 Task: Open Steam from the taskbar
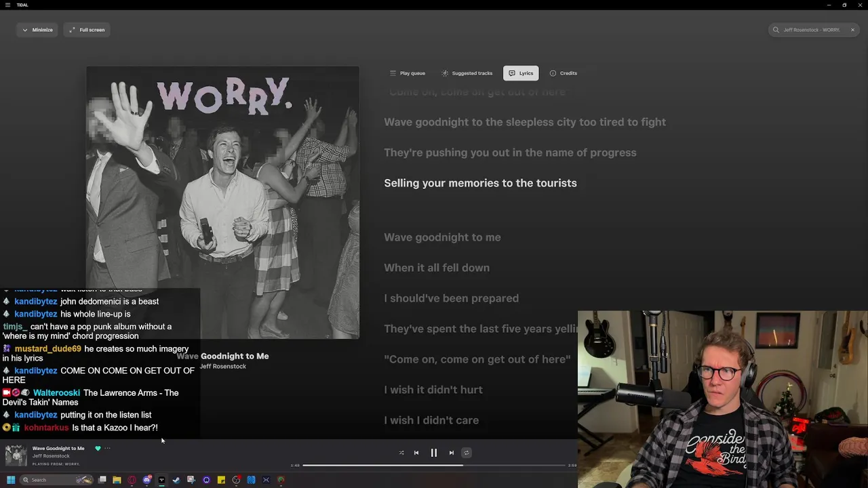(x=176, y=480)
